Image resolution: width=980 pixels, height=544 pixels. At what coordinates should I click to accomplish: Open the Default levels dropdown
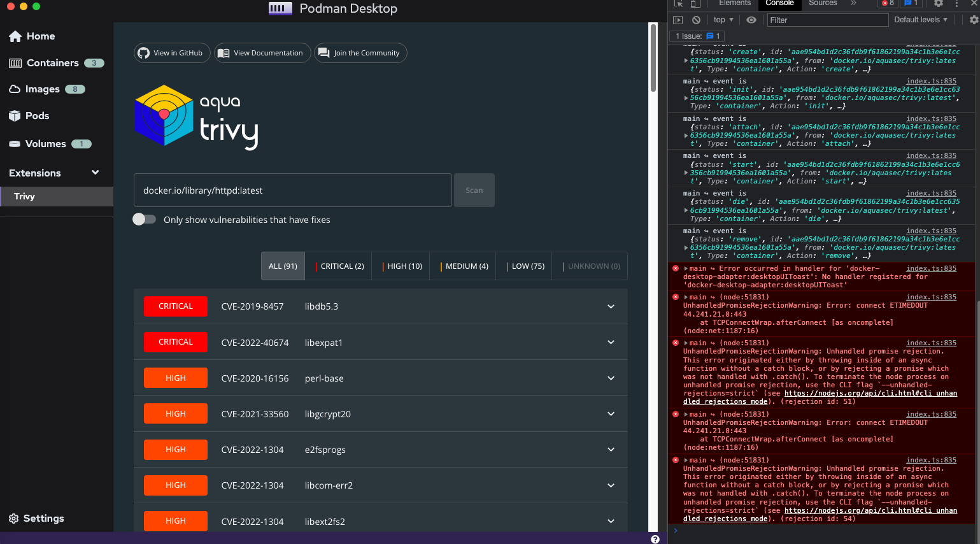click(920, 19)
